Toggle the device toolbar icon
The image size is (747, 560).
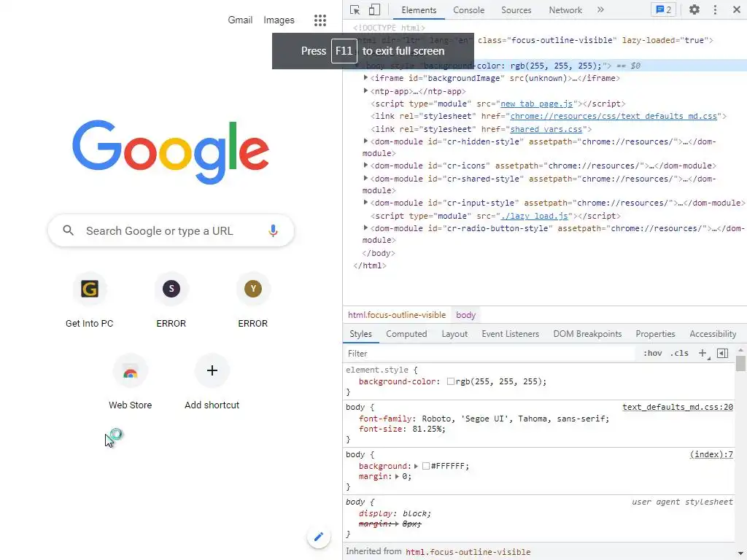pos(374,9)
